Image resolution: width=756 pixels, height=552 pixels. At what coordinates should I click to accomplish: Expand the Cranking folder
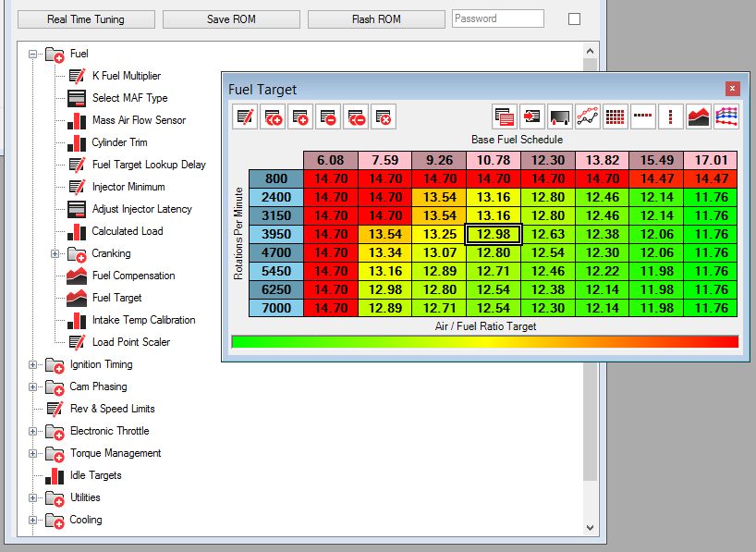pyautogui.click(x=55, y=253)
